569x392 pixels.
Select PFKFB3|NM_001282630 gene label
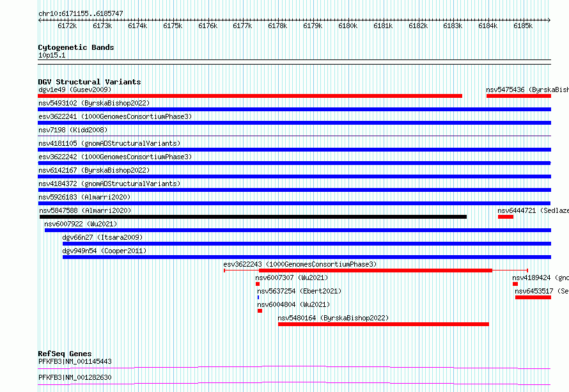click(75, 377)
